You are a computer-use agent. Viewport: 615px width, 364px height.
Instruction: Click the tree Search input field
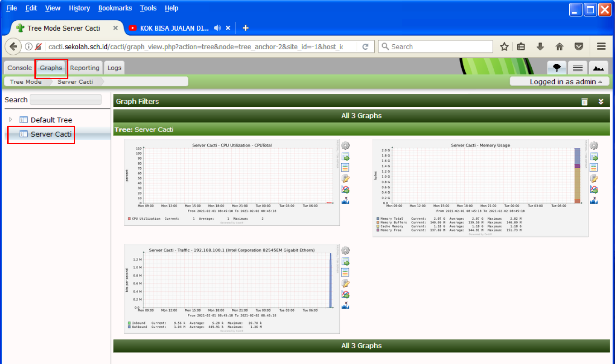tap(66, 99)
